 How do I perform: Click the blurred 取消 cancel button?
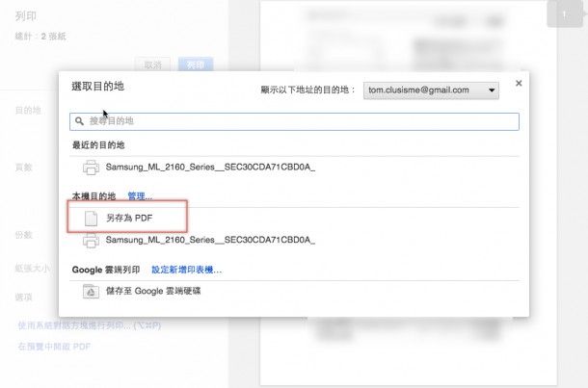(x=152, y=65)
